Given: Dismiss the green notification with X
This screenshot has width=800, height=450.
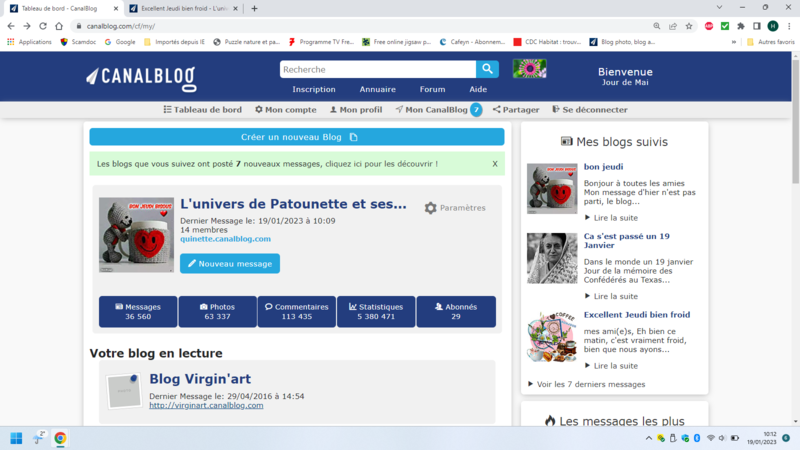Looking at the screenshot, I should click(494, 164).
